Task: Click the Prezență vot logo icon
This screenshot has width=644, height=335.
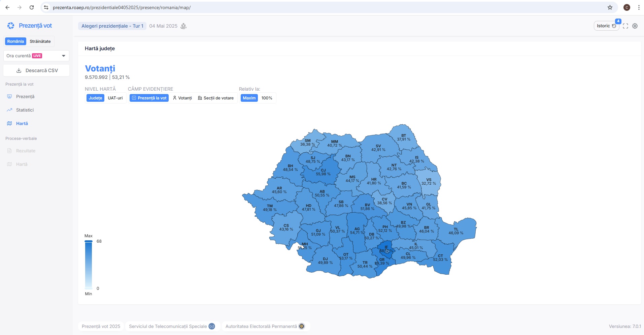Action: point(11,26)
